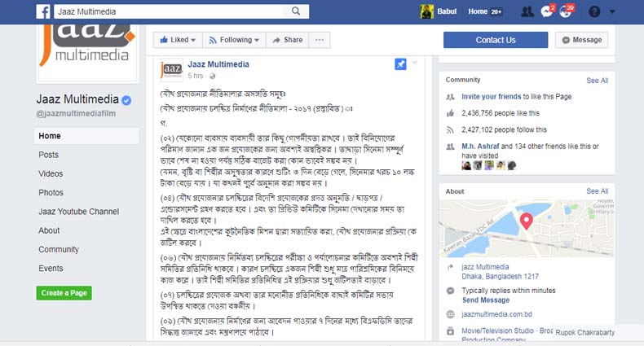
Task: Select Videos in page sidebar
Action: (51, 173)
